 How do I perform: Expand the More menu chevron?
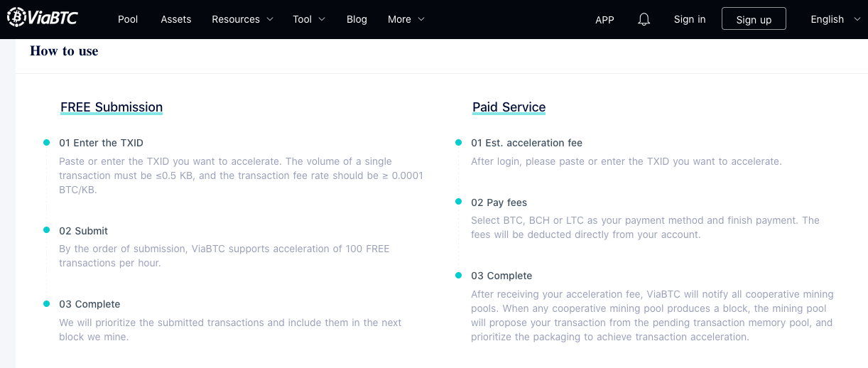421,19
